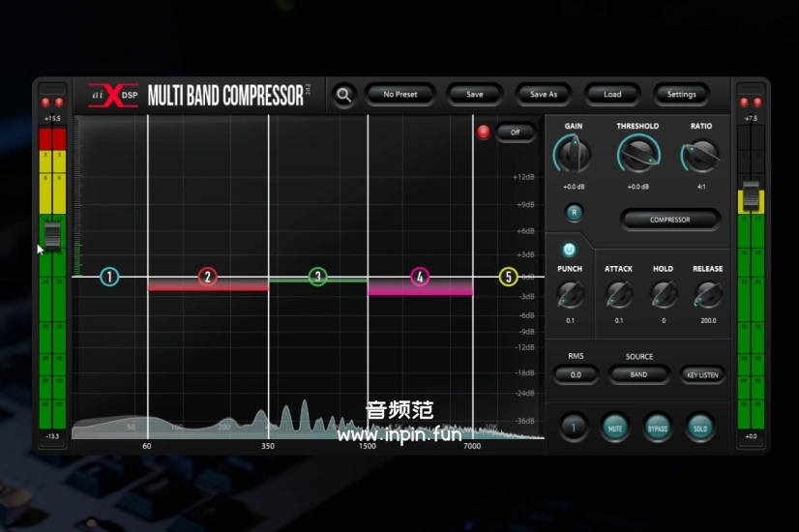Click the RELEASE knob
Screen dimensions: 799x532
708,295
